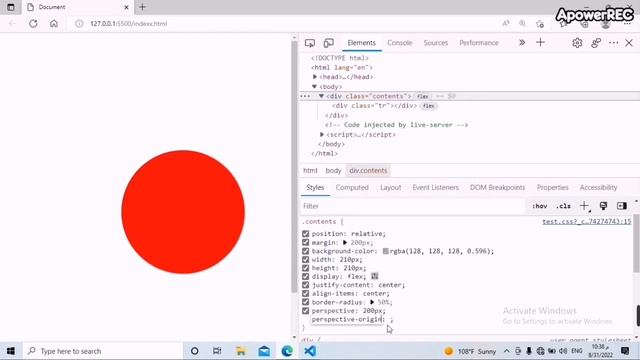The image size is (640, 360).
Task: Close the DevTools panel
Action: (629, 43)
